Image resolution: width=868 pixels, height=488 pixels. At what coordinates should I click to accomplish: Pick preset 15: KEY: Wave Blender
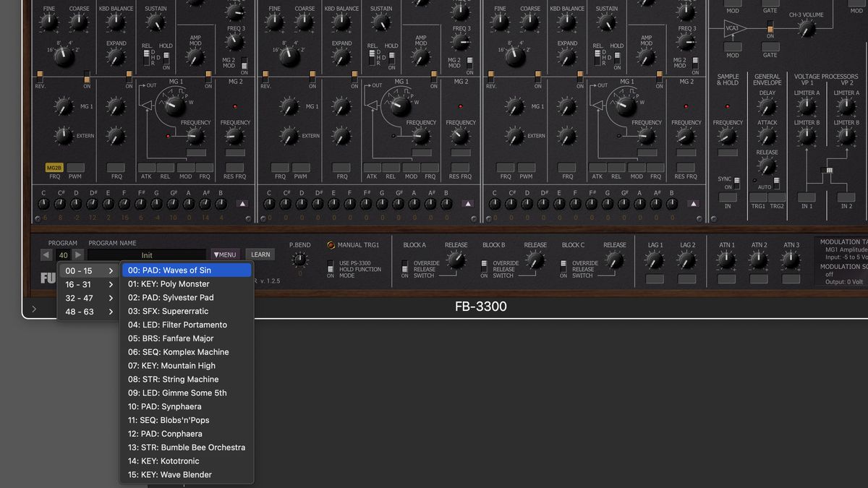[x=187, y=474]
